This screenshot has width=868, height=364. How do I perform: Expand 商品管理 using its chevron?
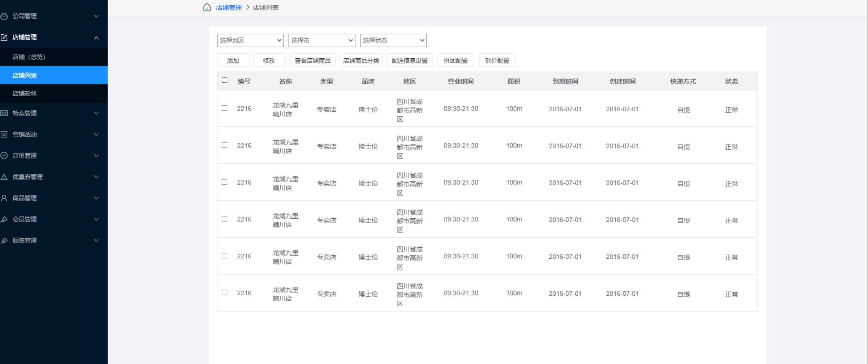pos(97,198)
